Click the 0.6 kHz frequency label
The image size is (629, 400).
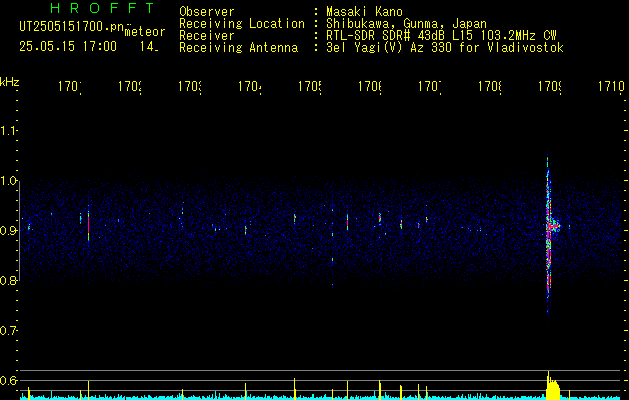(8, 380)
